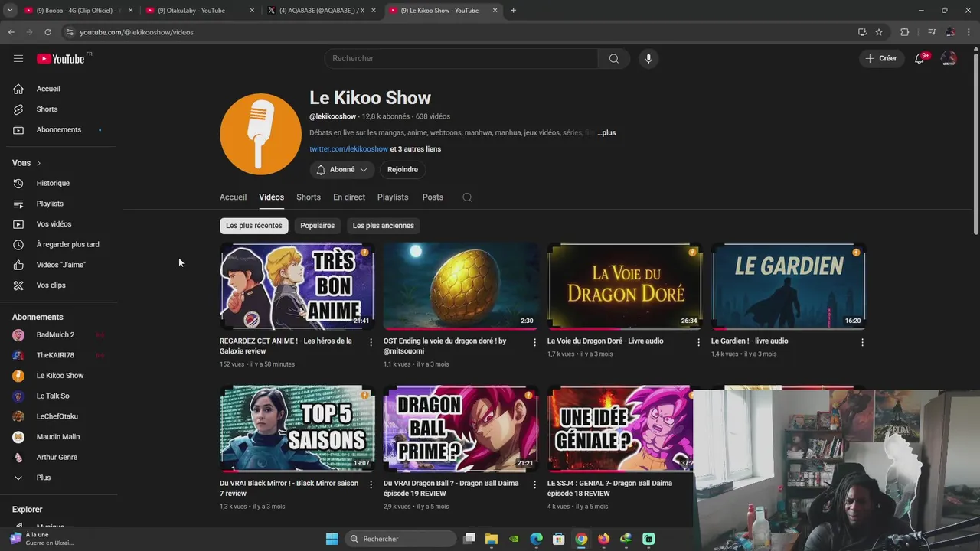Open options menu for Black Mirror video
This screenshot has width=980, height=551.
pos(371,484)
